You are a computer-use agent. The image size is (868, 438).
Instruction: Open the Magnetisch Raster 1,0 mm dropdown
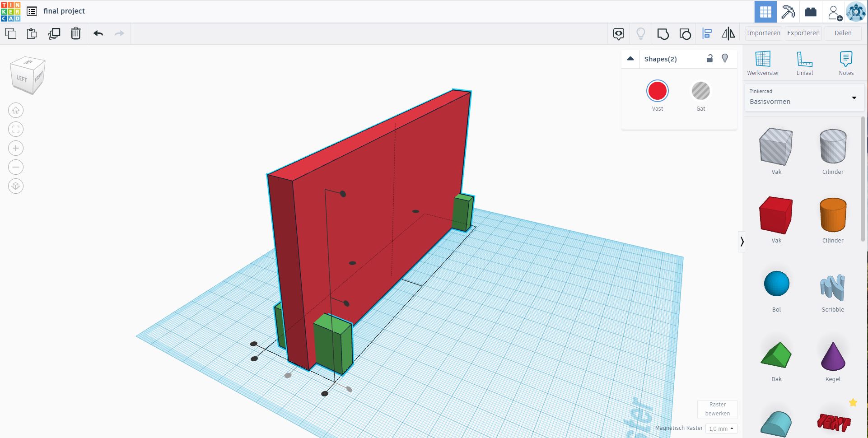point(721,429)
